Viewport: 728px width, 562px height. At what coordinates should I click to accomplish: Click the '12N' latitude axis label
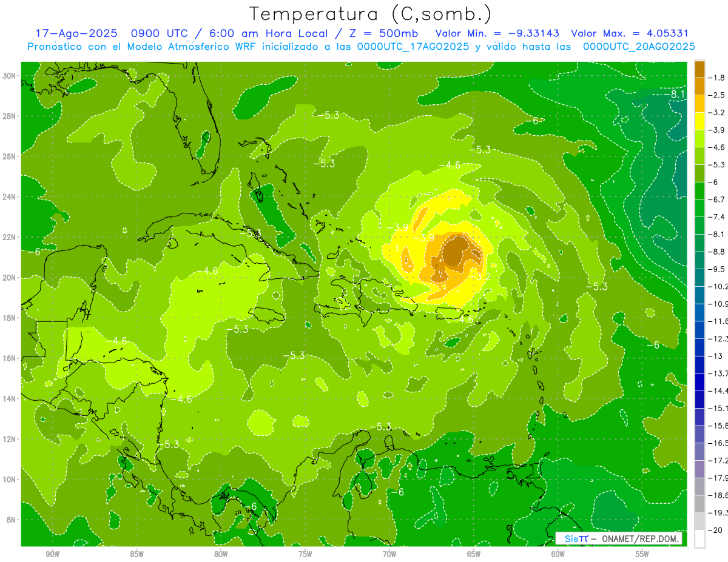(x=10, y=439)
